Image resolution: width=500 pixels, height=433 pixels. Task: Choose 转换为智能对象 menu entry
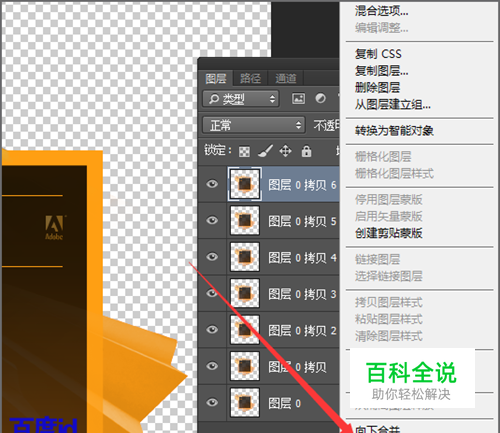point(394,130)
